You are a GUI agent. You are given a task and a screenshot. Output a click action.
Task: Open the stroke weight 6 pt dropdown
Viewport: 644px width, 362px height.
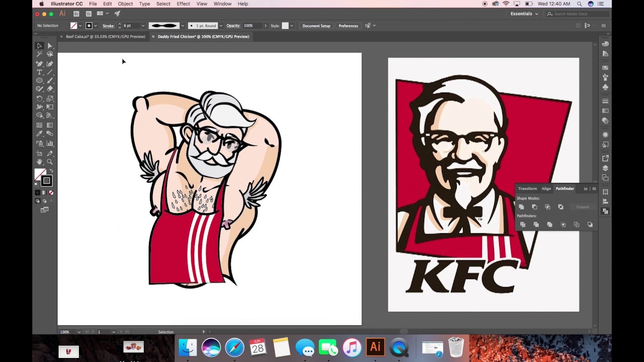tap(143, 26)
